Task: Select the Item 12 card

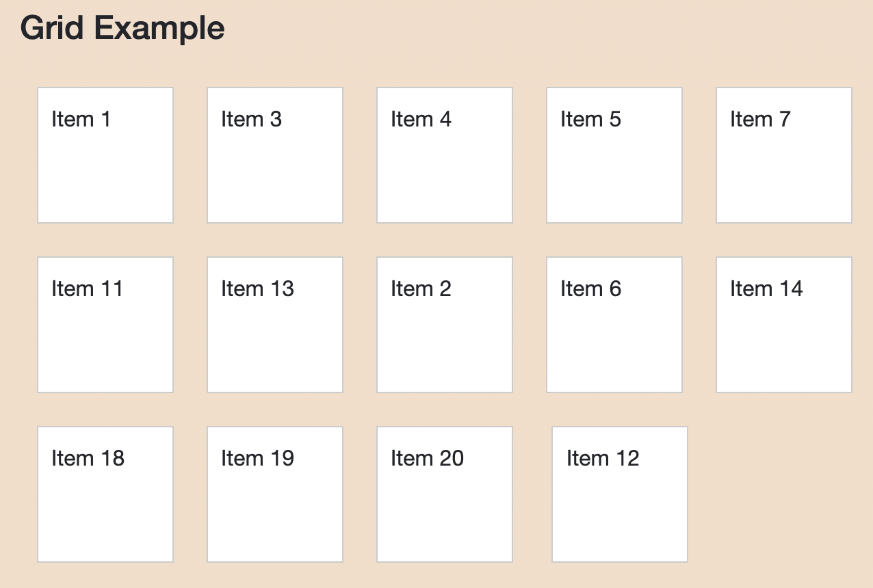Action: (620, 494)
